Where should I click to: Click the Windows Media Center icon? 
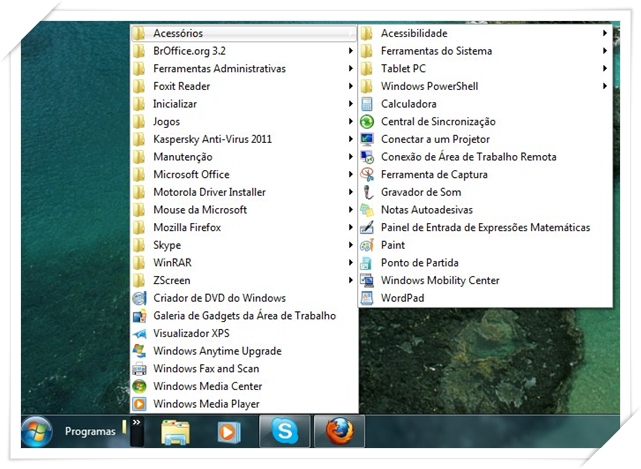(x=139, y=386)
